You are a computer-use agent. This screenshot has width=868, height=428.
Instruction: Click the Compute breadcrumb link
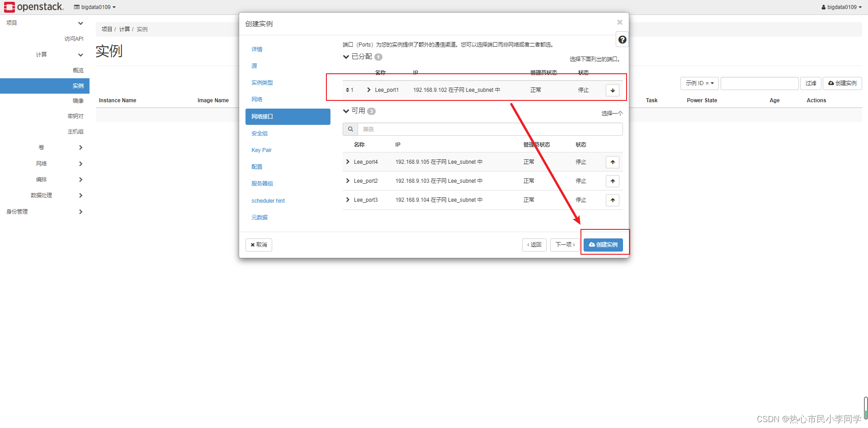coord(124,29)
